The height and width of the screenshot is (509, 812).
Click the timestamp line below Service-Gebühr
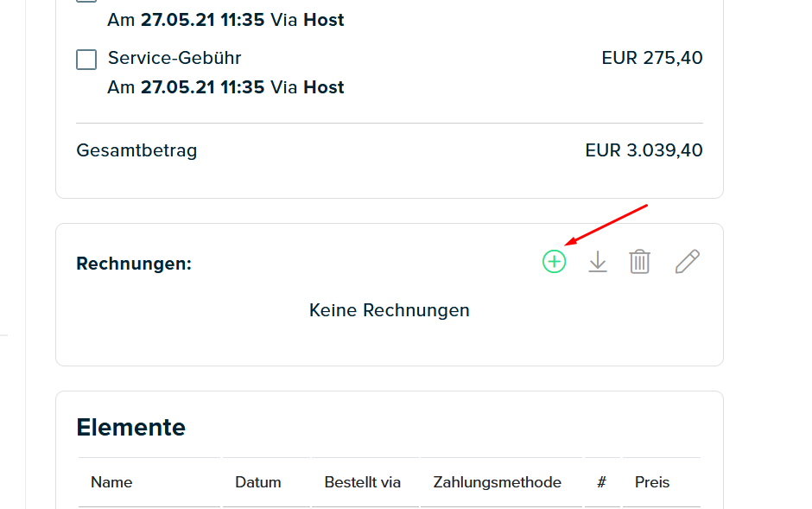225,87
